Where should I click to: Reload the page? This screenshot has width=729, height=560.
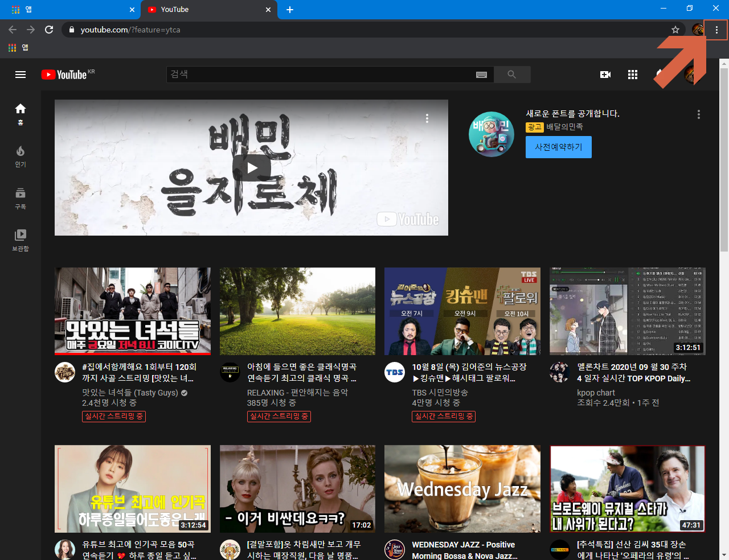coord(49,30)
